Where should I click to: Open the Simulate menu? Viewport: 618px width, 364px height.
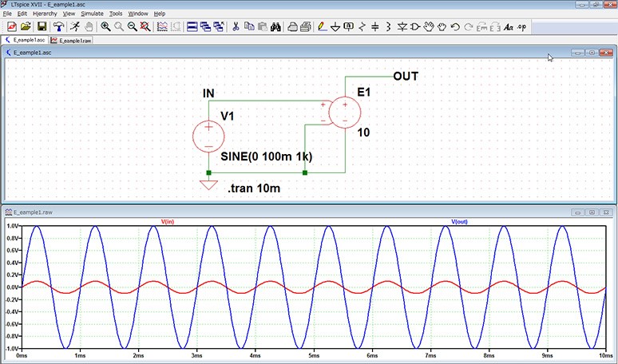pos(93,14)
